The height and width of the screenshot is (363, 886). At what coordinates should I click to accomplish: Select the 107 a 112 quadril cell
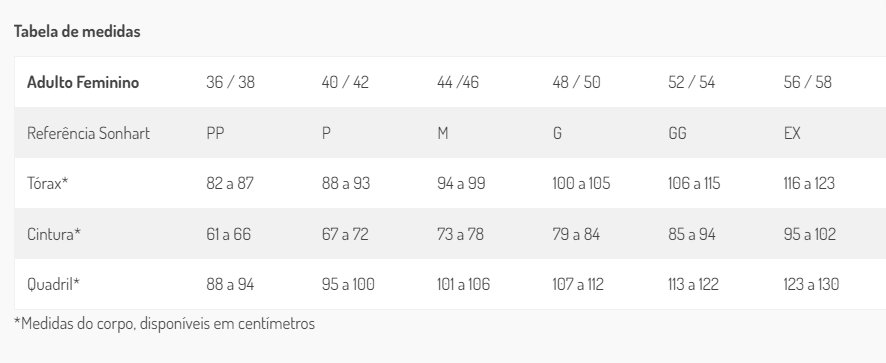578,284
